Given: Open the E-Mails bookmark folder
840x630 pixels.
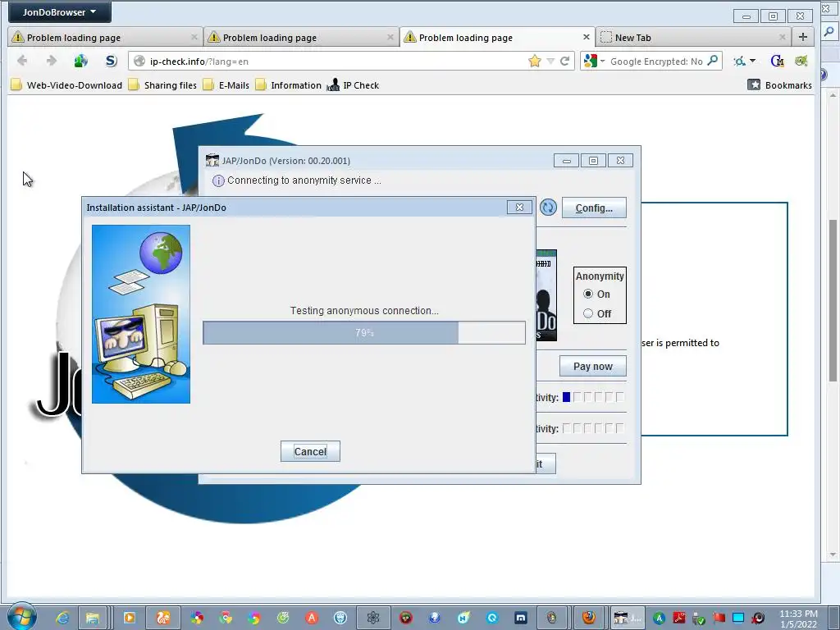Looking at the screenshot, I should pyautogui.click(x=226, y=85).
